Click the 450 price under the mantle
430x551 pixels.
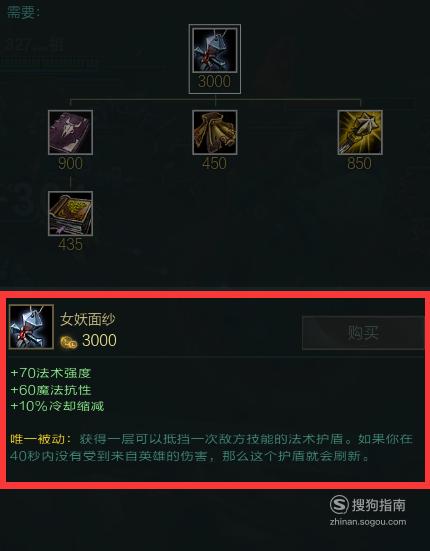[215, 163]
